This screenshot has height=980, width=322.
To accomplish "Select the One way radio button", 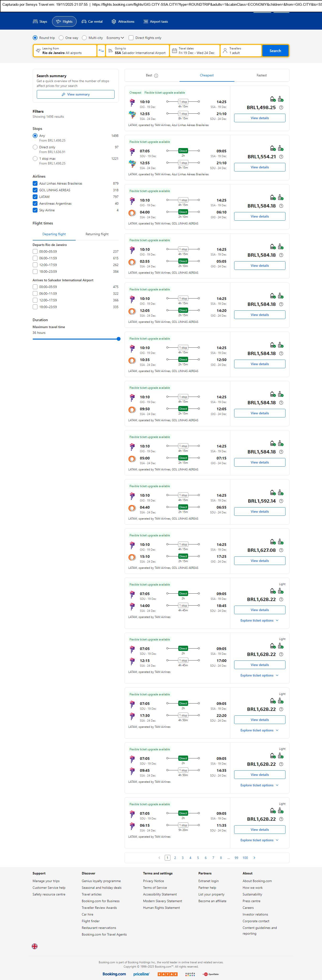I will [x=61, y=38].
